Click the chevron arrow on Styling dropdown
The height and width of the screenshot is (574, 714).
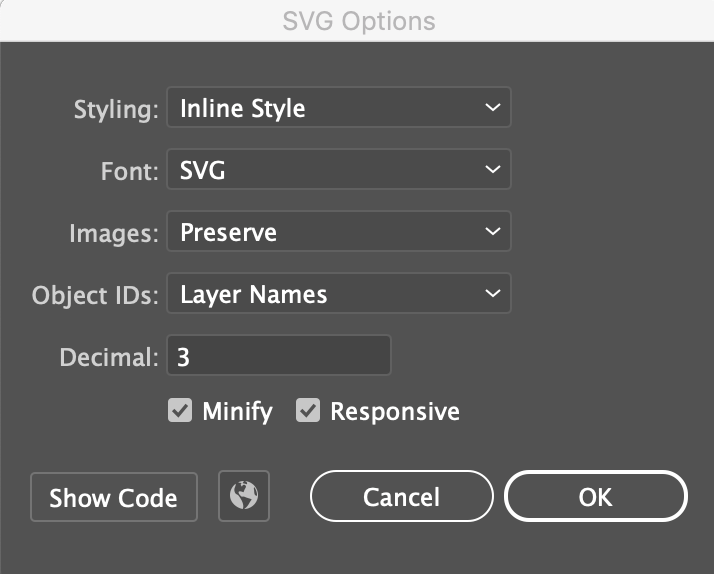pyautogui.click(x=491, y=108)
